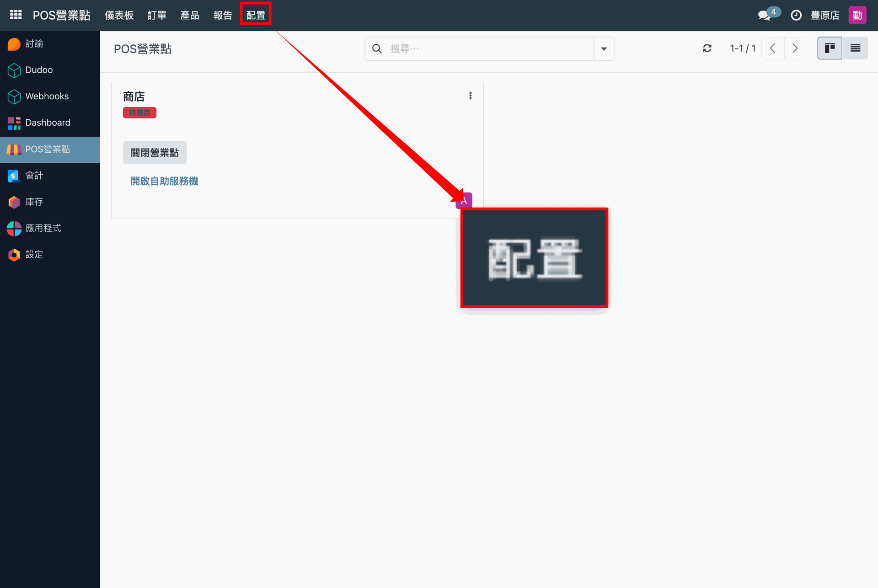The height and width of the screenshot is (588, 878).
Task: Click 開啟自助服務機 link
Action: pos(164,181)
